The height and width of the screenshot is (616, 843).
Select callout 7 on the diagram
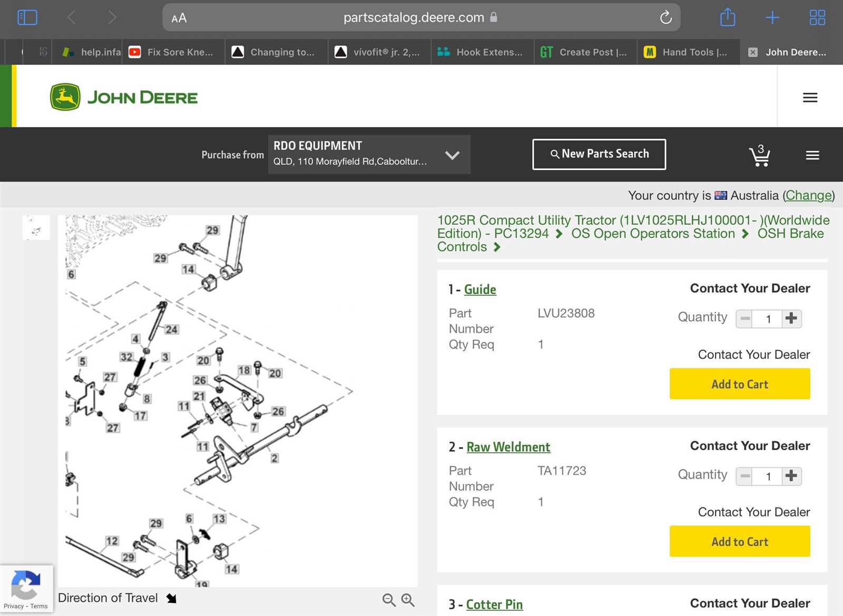click(254, 427)
